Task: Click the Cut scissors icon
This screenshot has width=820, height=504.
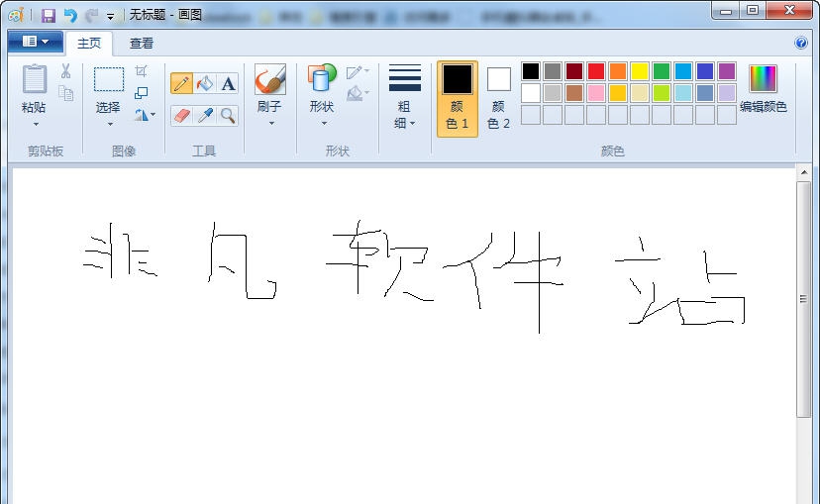Action: coord(65,71)
